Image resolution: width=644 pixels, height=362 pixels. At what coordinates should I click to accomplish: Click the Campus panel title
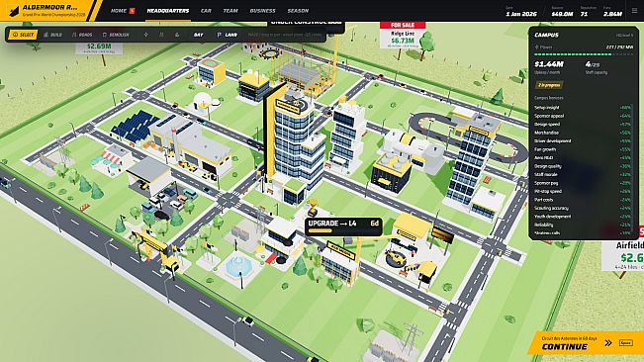click(x=546, y=35)
